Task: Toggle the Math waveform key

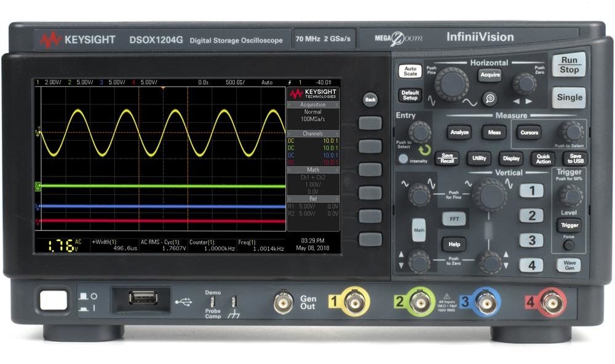Action: pos(419,230)
